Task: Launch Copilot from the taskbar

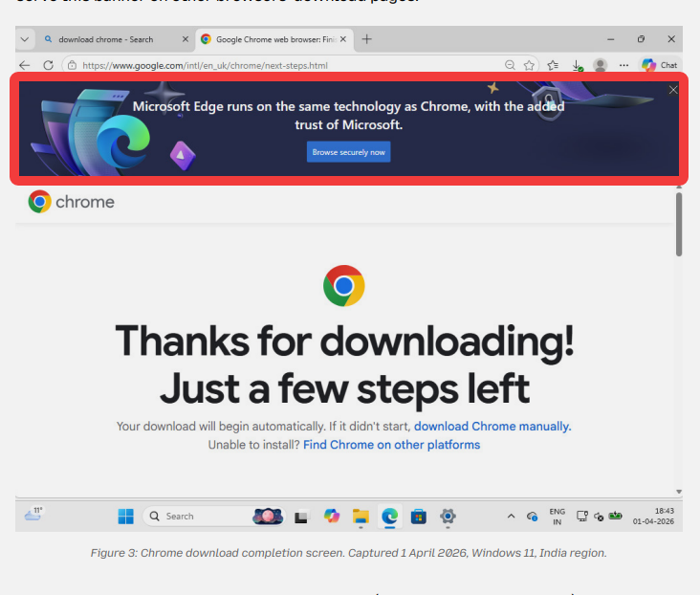Action: point(332,516)
